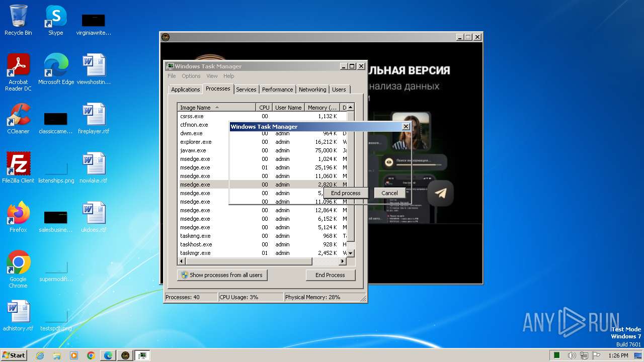Viewport: 644px width, 362px height.
Task: Open Task Manager View menu
Action: pos(212,76)
